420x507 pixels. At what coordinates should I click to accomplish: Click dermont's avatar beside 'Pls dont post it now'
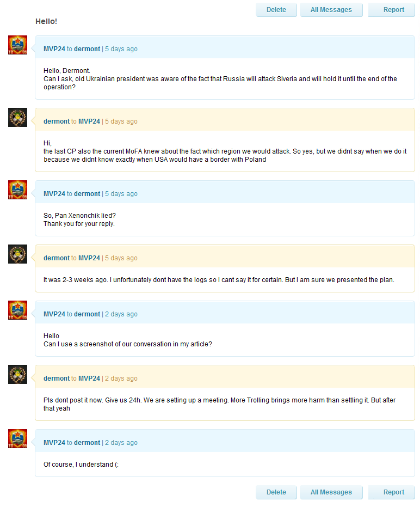(x=17, y=374)
